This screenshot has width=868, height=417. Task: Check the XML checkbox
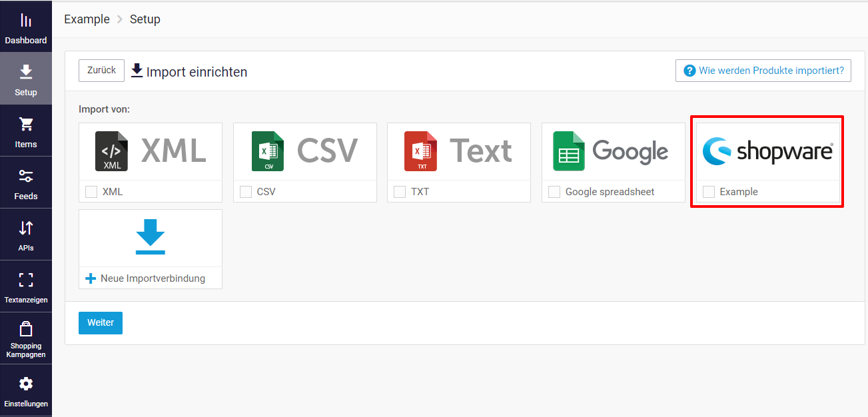pyautogui.click(x=91, y=192)
